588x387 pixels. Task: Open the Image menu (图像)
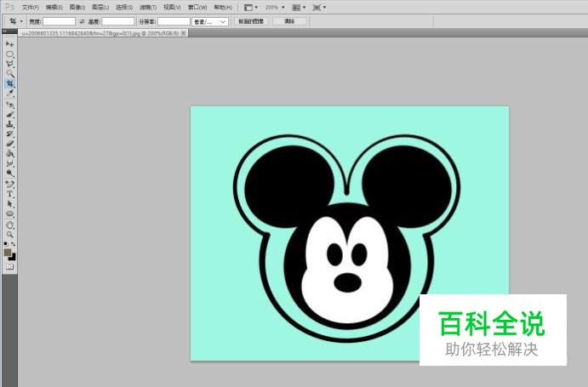(x=77, y=7)
